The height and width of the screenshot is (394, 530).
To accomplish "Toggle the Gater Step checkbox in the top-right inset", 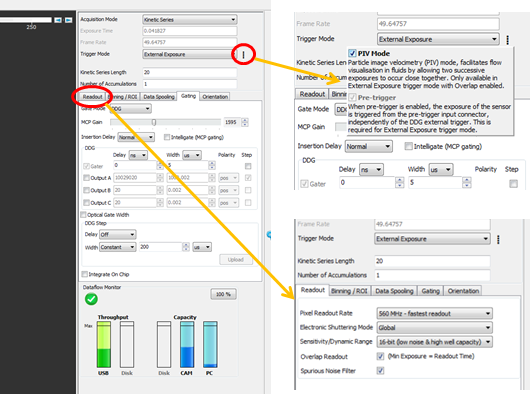I will pyautogui.click(x=513, y=184).
